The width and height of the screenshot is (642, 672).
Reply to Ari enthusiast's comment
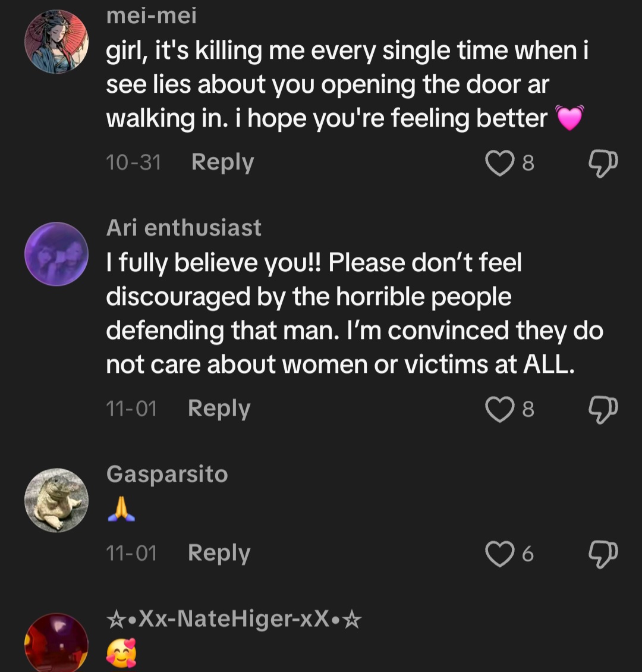[219, 409]
